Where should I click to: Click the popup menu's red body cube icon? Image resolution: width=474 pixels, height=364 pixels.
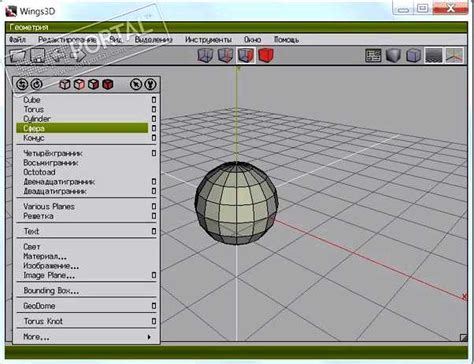[x=107, y=84]
